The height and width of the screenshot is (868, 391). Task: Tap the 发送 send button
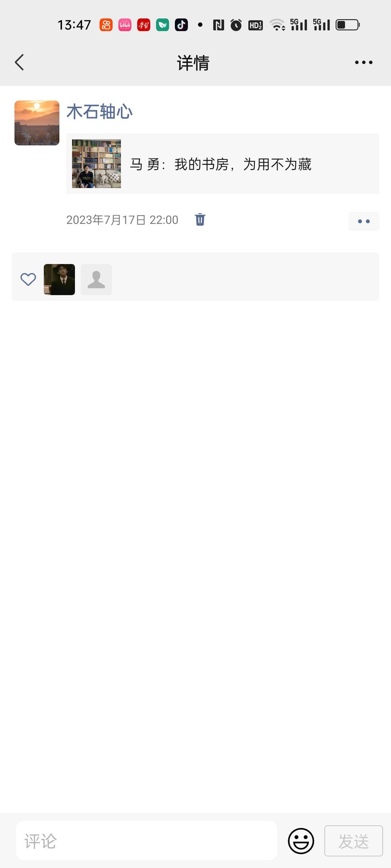pos(354,841)
